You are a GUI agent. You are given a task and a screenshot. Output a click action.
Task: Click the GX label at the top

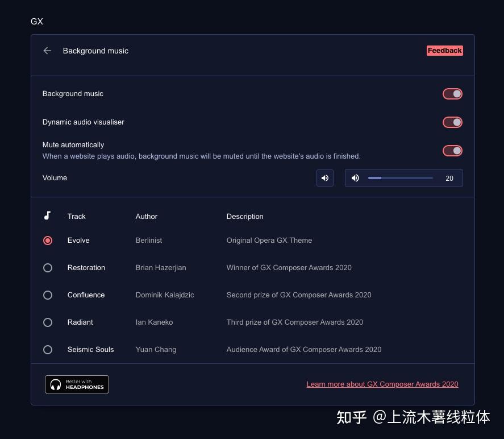[36, 22]
